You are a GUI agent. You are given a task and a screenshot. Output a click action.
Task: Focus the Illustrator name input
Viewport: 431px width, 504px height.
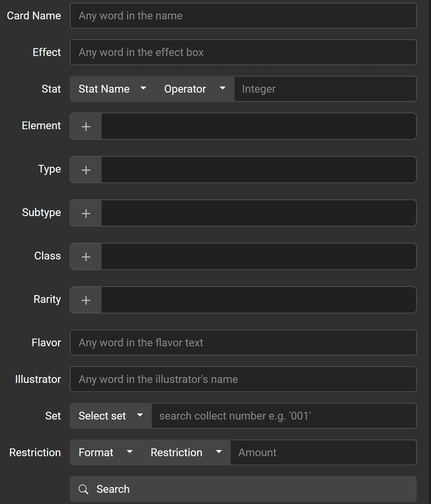[x=243, y=379]
